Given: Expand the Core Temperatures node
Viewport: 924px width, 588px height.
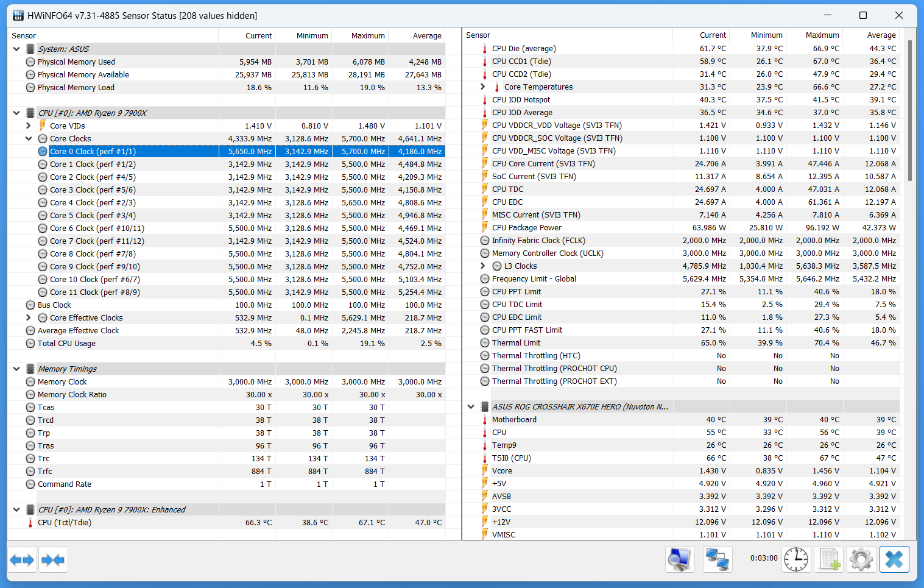Looking at the screenshot, I should point(483,87).
